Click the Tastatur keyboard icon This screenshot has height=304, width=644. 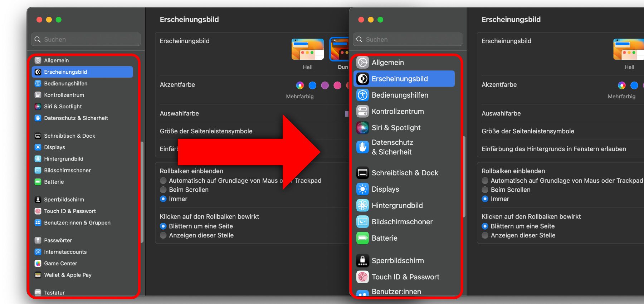(x=38, y=293)
